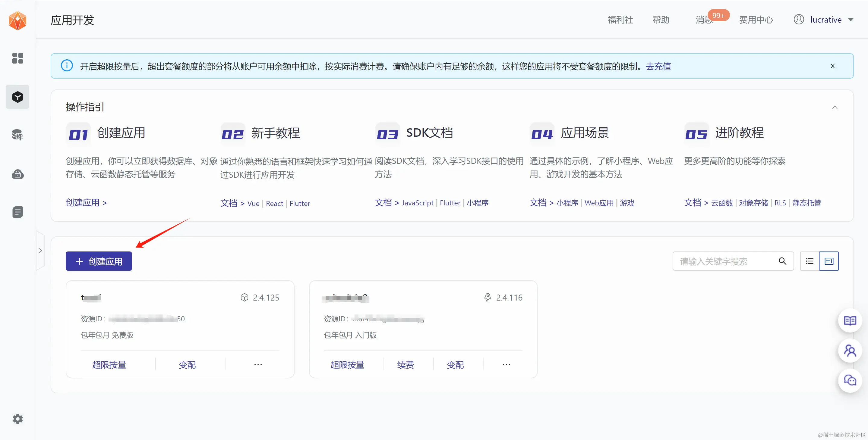Expand the sidebar with arrow handle
The image size is (868, 440).
(x=40, y=251)
